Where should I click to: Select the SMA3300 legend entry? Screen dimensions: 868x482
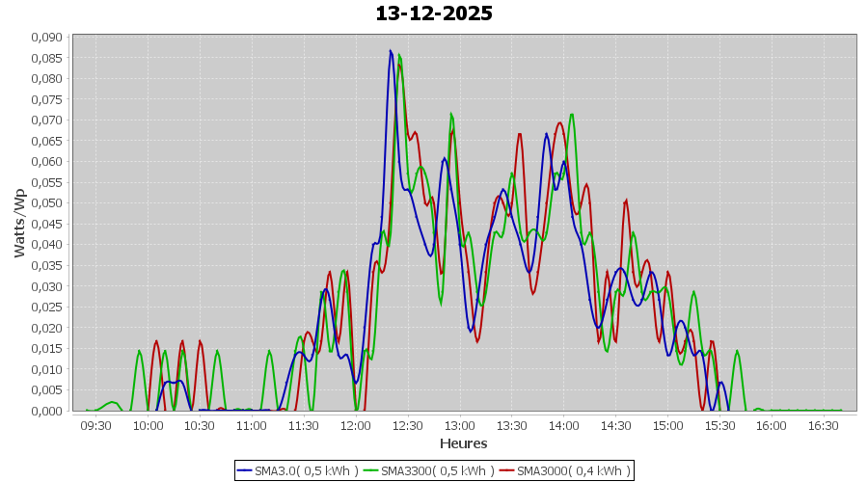click(437, 470)
